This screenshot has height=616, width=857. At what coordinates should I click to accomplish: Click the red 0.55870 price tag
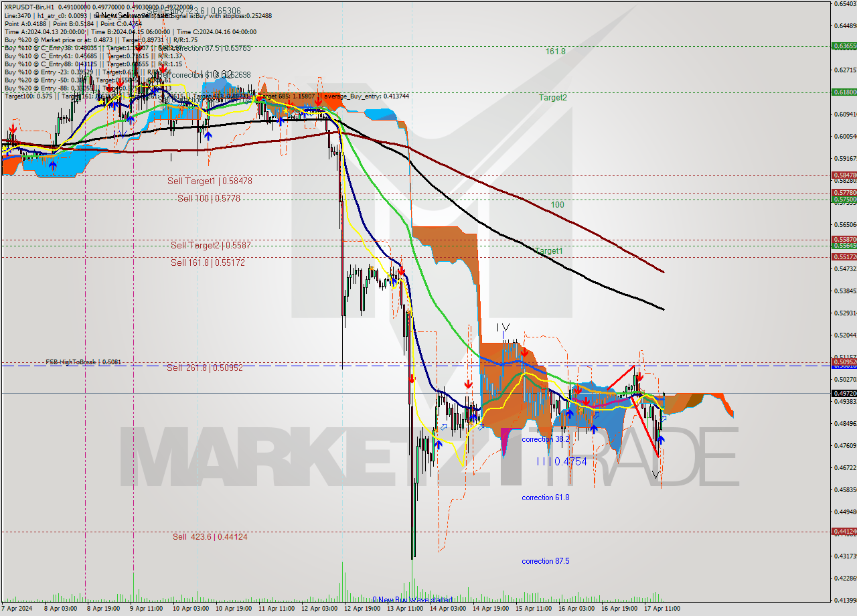point(844,239)
